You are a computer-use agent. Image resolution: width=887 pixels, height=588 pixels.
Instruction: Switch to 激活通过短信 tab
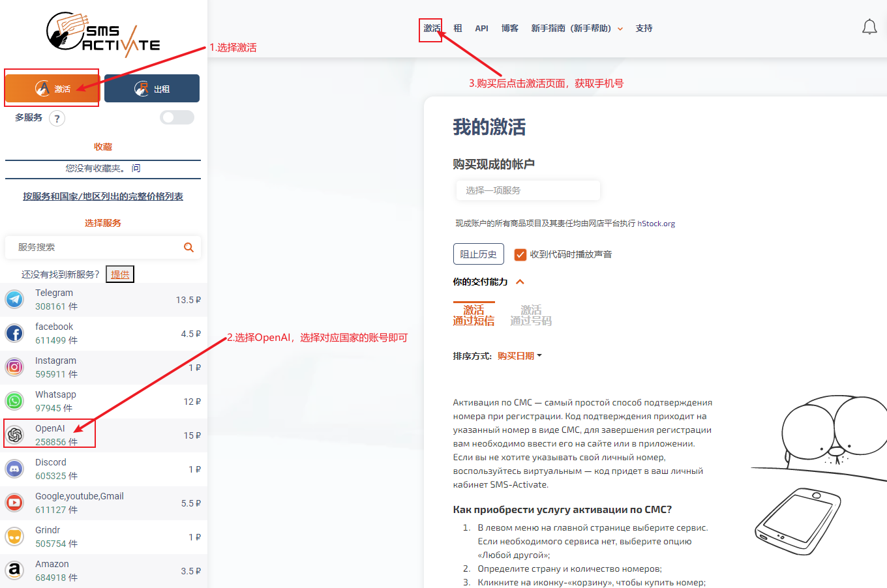coord(474,315)
